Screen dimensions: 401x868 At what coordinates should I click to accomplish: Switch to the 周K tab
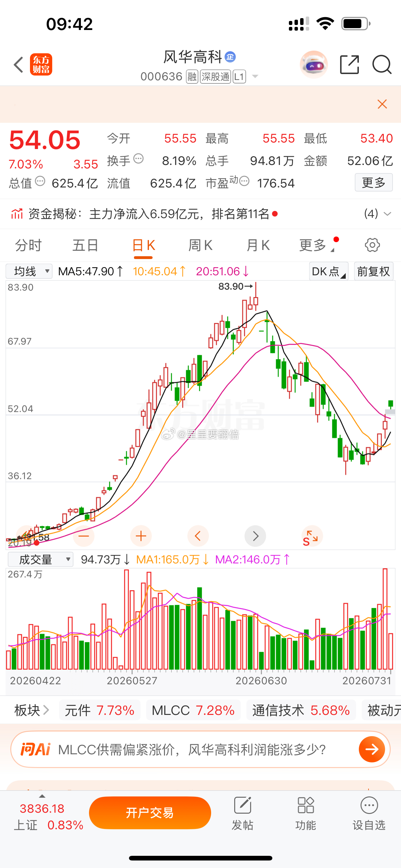tap(200, 245)
